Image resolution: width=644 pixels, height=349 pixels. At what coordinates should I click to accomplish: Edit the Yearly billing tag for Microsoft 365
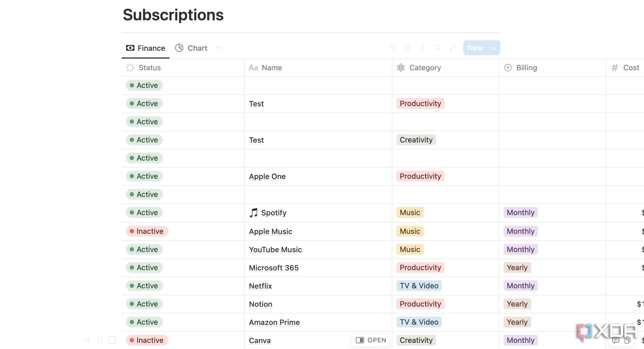pos(517,267)
